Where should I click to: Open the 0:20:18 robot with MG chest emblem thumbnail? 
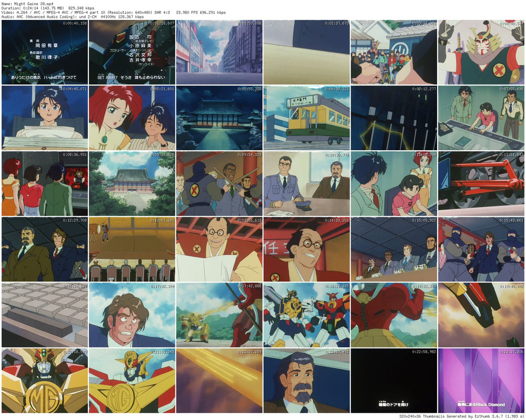[45, 381]
